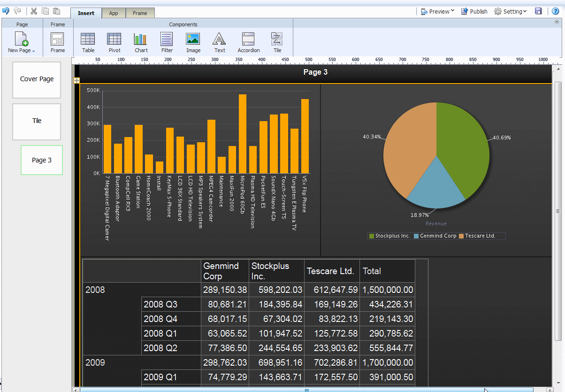Open Help question mark icon
This screenshot has width=565, height=392.
coord(555,11)
